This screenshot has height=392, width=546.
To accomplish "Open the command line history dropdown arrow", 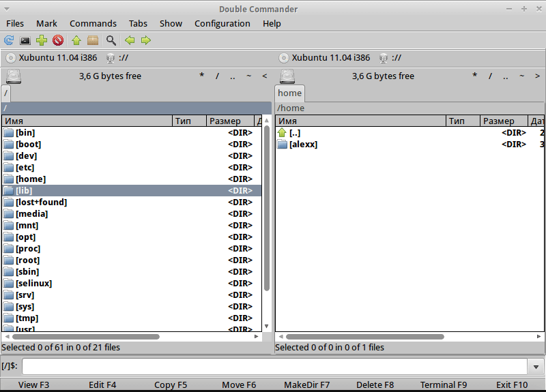I will [x=536, y=367].
